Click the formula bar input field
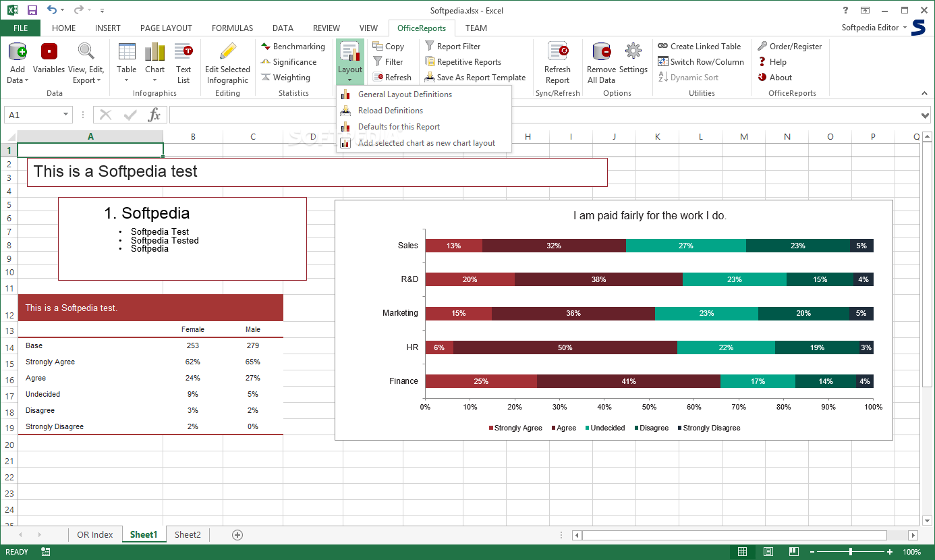Screen dimensions: 935x560 [x=543, y=115]
